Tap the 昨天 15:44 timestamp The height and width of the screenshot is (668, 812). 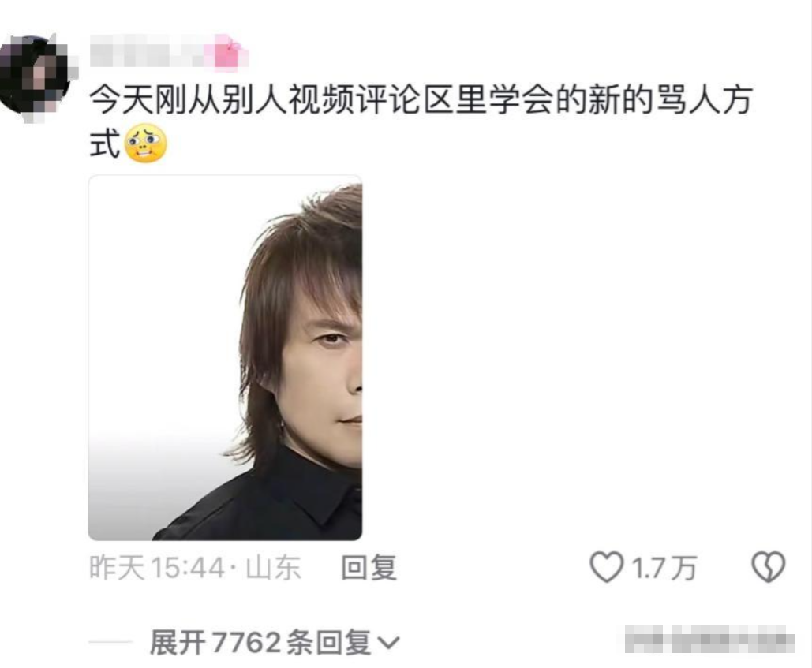click(156, 568)
